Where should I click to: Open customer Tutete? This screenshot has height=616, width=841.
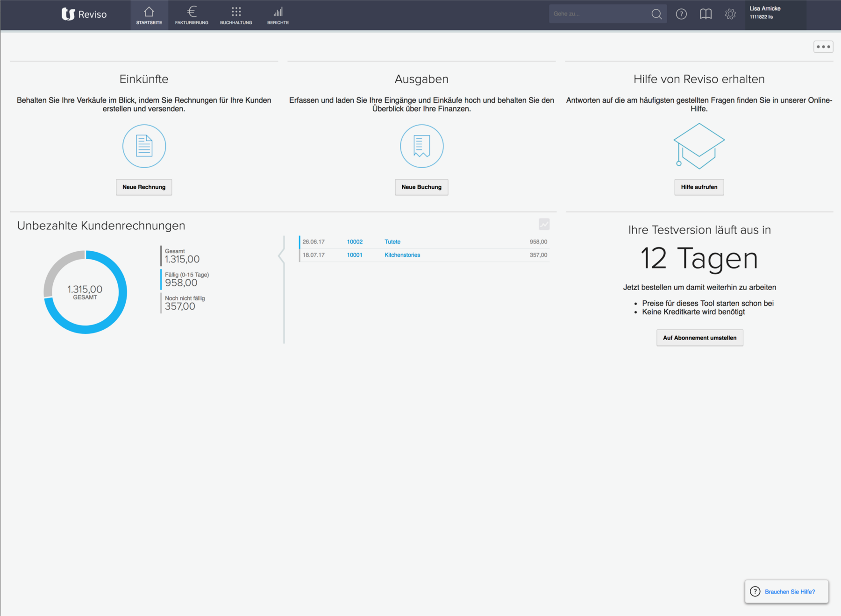point(392,242)
